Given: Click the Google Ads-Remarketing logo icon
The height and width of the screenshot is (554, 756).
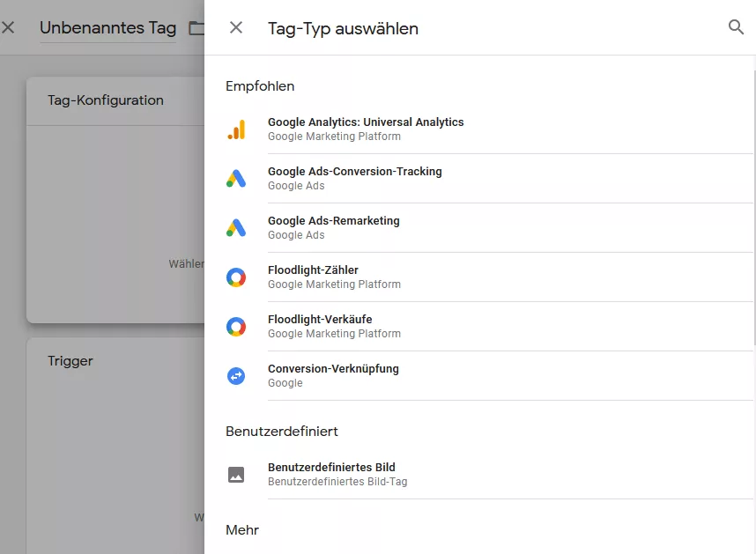Looking at the screenshot, I should coord(236,228).
